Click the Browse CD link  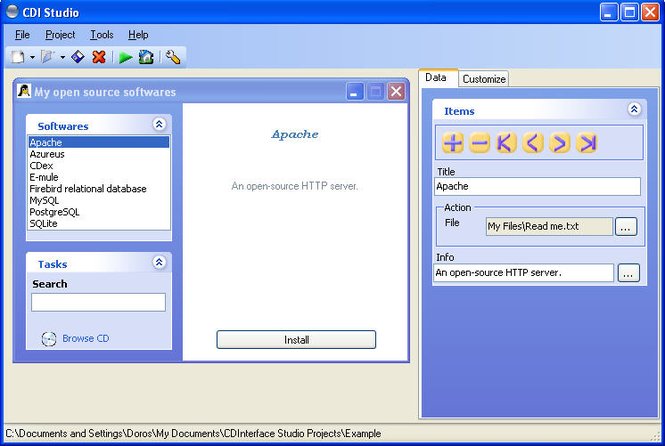click(85, 338)
